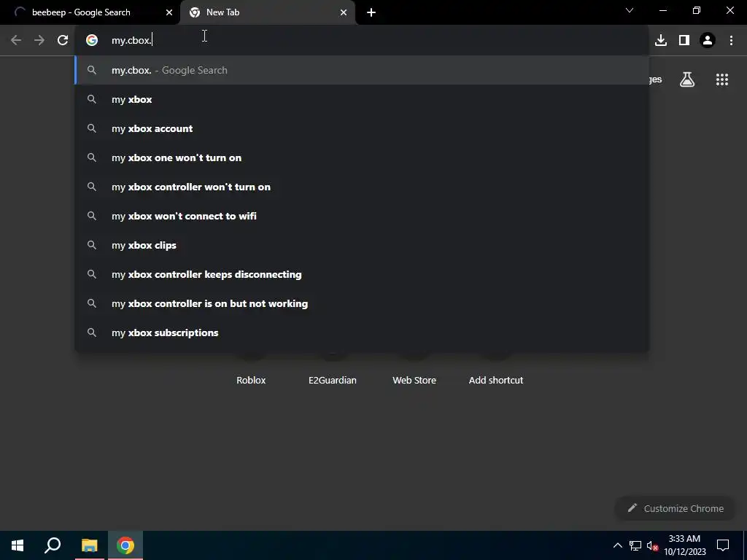The width and height of the screenshot is (747, 560).
Task: Click the browser Forward arrow button
Action: pos(39,41)
